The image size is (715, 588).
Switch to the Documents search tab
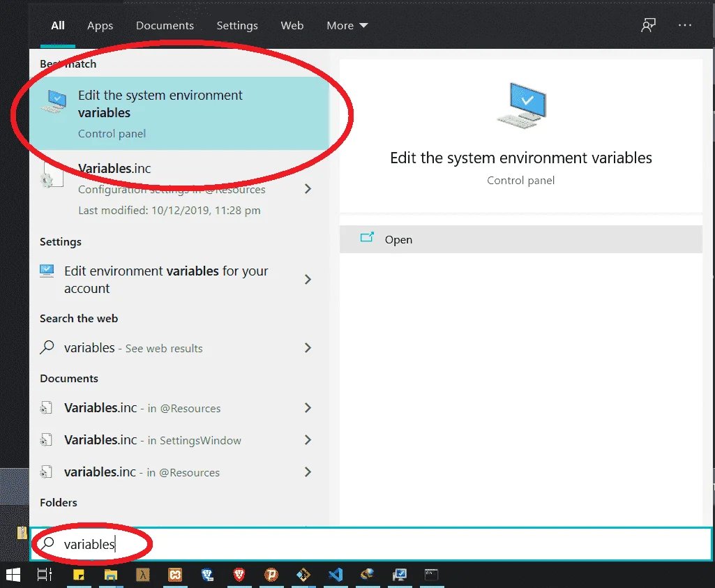(165, 26)
